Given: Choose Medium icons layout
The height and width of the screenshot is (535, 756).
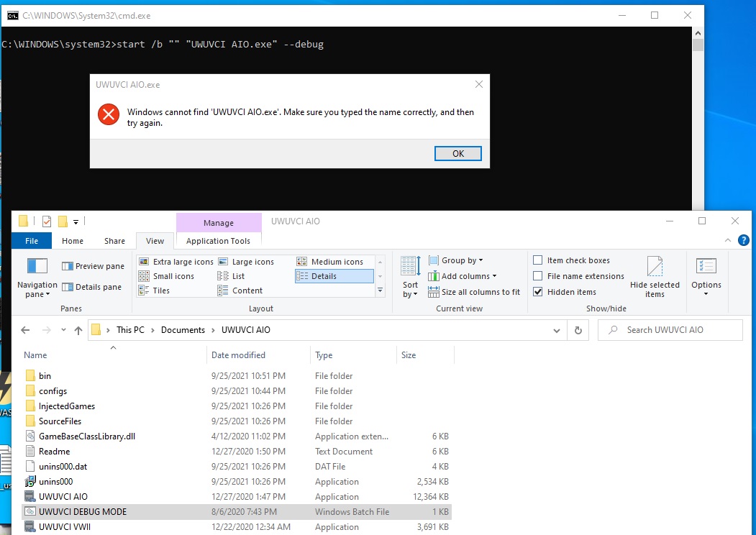Looking at the screenshot, I should 329,262.
